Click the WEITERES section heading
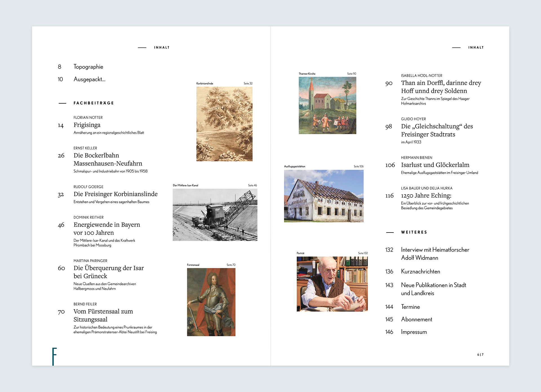 click(x=414, y=232)
